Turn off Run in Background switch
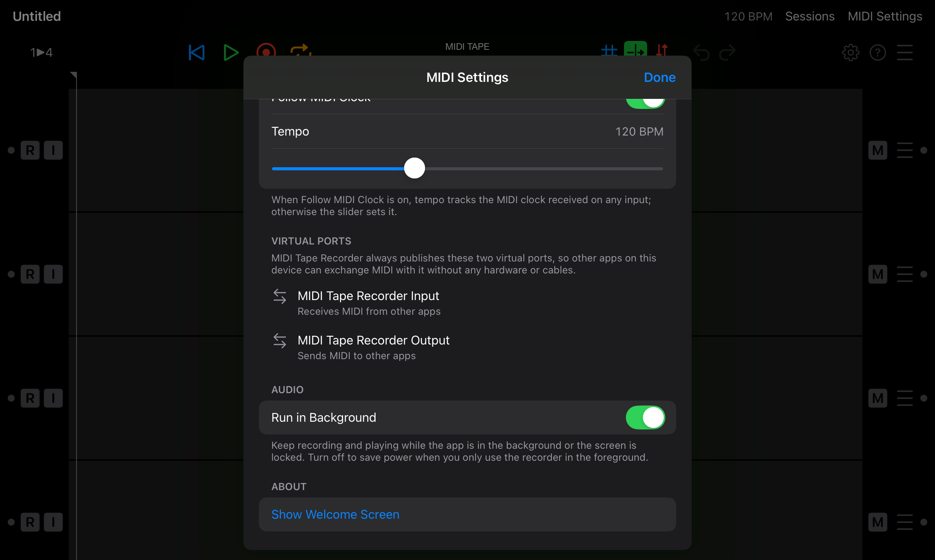Image resolution: width=935 pixels, height=560 pixels. point(645,417)
